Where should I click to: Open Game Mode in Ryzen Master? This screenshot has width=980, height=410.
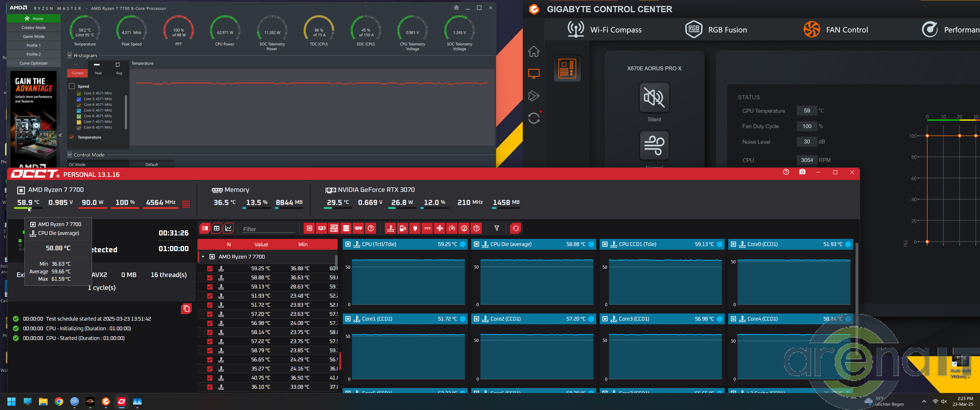(x=34, y=36)
